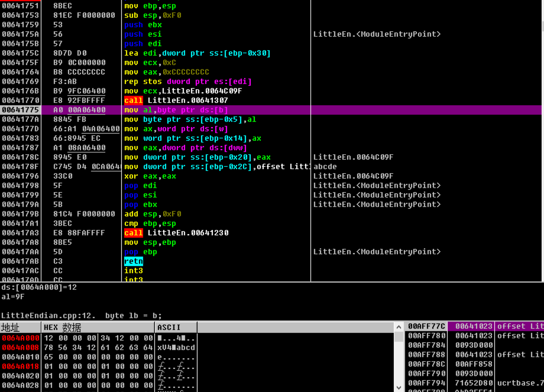Select dump address 0064A018
This screenshot has width=544, height=392.
(x=21, y=367)
